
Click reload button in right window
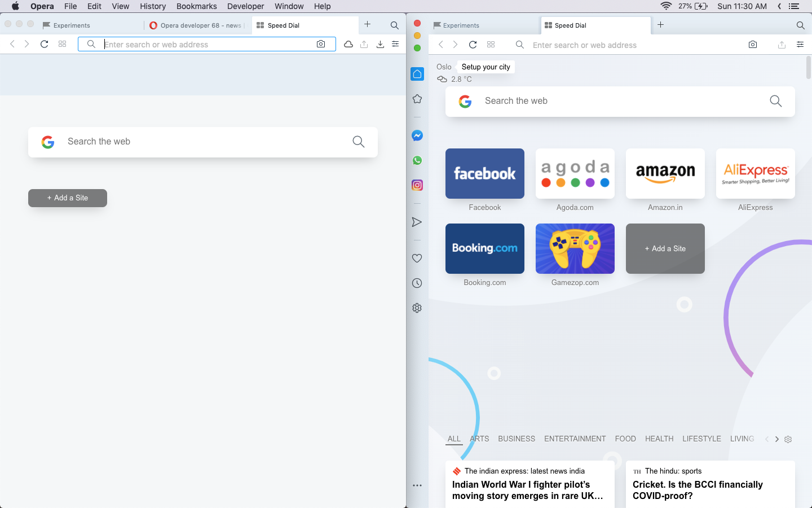point(473,45)
